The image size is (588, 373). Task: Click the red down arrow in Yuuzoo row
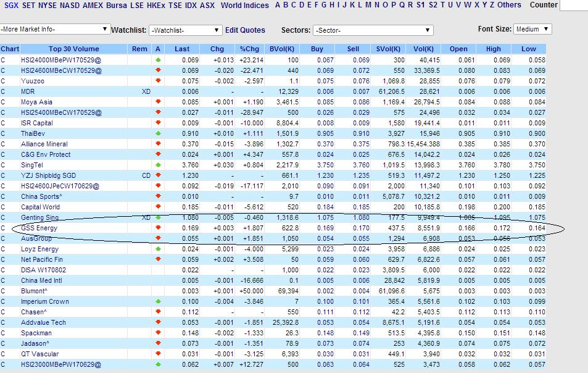158,81
